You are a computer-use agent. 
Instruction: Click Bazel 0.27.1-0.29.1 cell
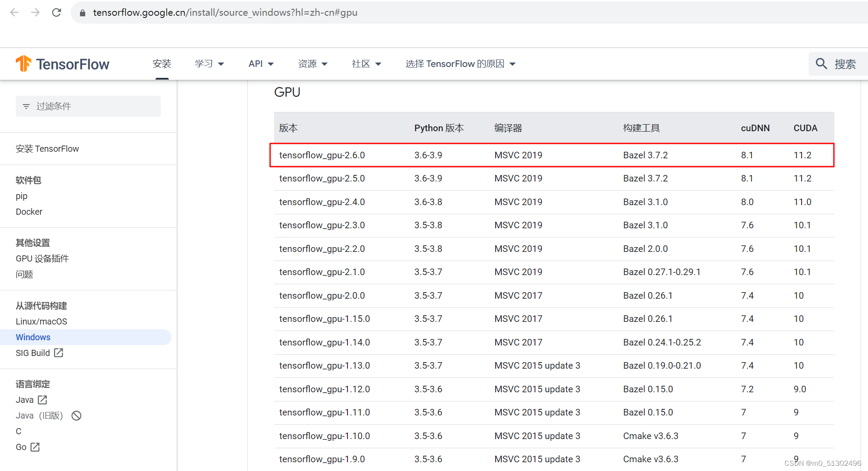(662, 272)
